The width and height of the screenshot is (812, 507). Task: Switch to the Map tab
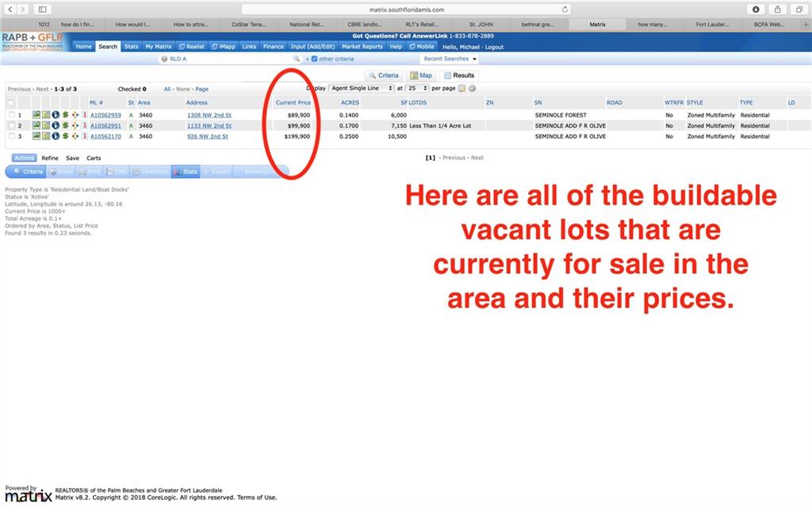[421, 75]
